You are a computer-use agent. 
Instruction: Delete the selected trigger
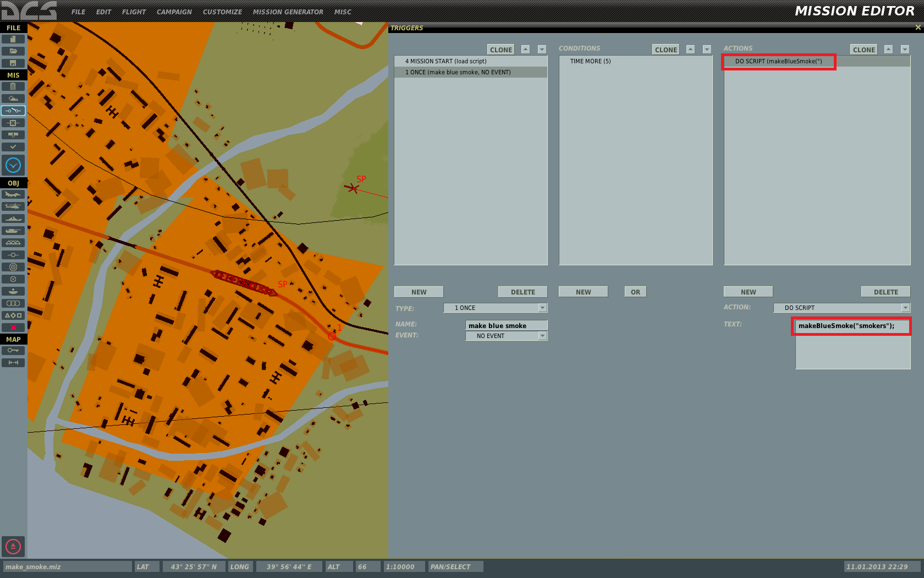523,292
